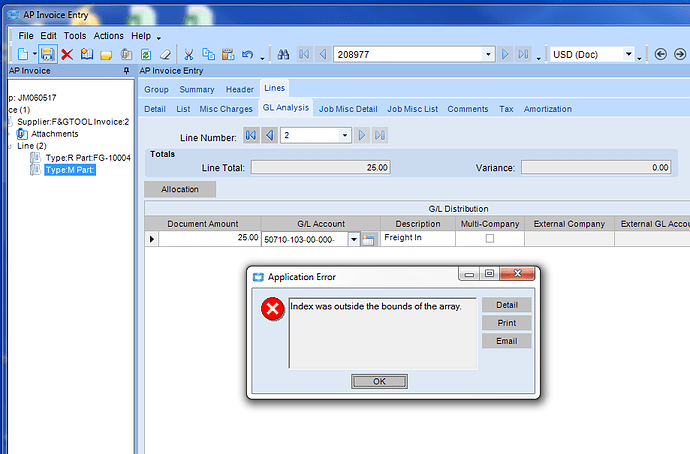Open the G/L Account 50710 dropdown

[x=354, y=239]
